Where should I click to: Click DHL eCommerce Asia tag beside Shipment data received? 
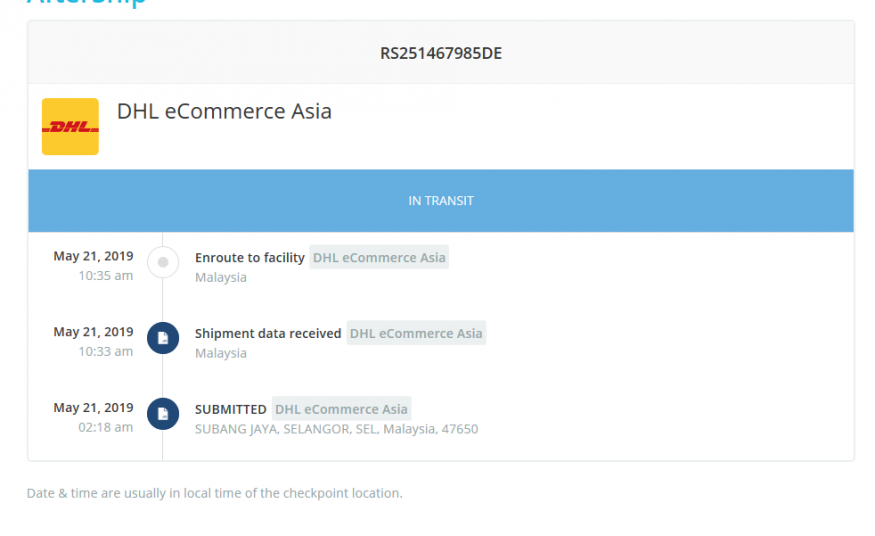click(x=416, y=333)
